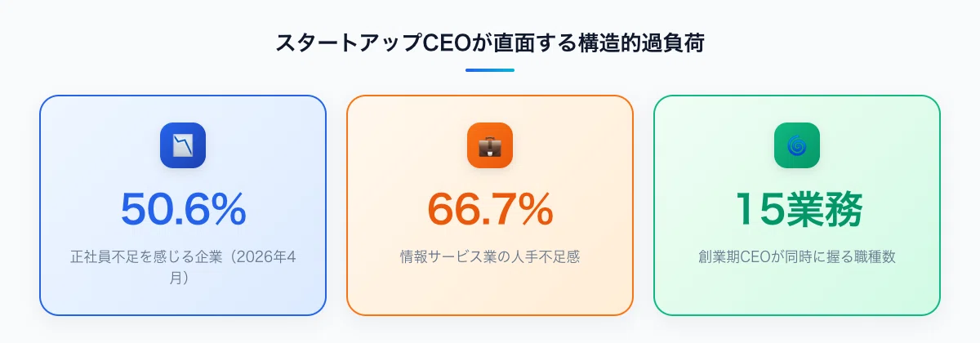Click the caption 情報サービス業の人手不足感
The image size is (980, 343).
click(490, 256)
